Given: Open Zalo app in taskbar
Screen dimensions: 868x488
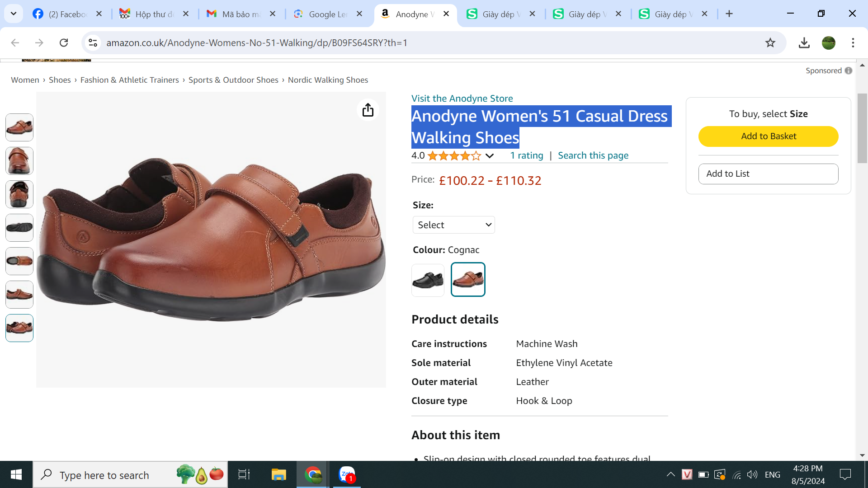Looking at the screenshot, I should (347, 474).
